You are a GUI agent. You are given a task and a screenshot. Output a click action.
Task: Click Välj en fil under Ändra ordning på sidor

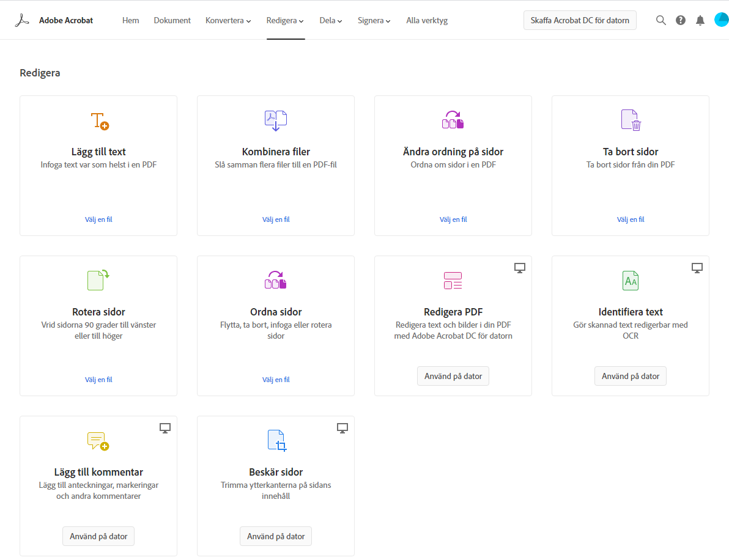[x=453, y=219]
